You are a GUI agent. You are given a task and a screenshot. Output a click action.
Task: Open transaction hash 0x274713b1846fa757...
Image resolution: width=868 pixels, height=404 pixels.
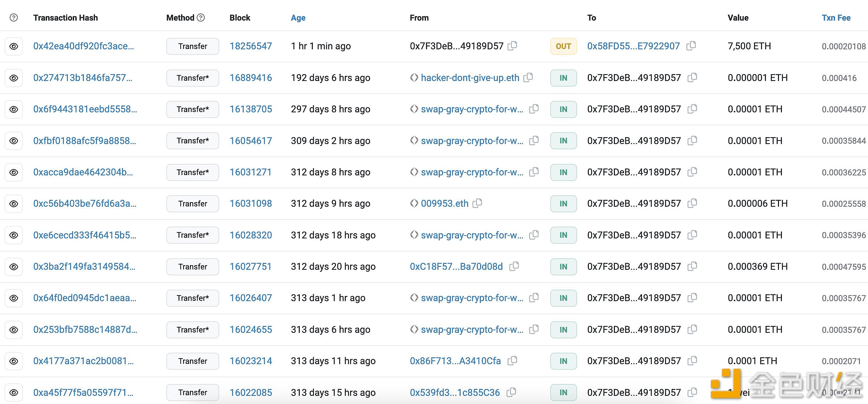coord(83,78)
